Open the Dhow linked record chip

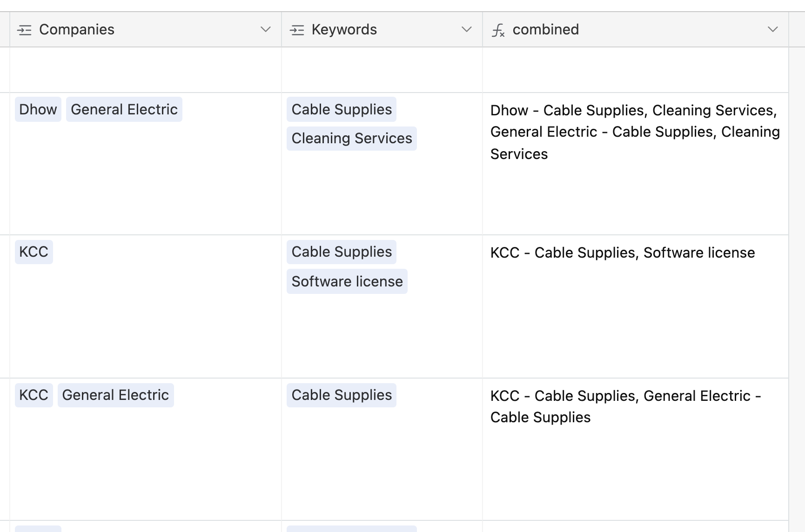coord(38,109)
